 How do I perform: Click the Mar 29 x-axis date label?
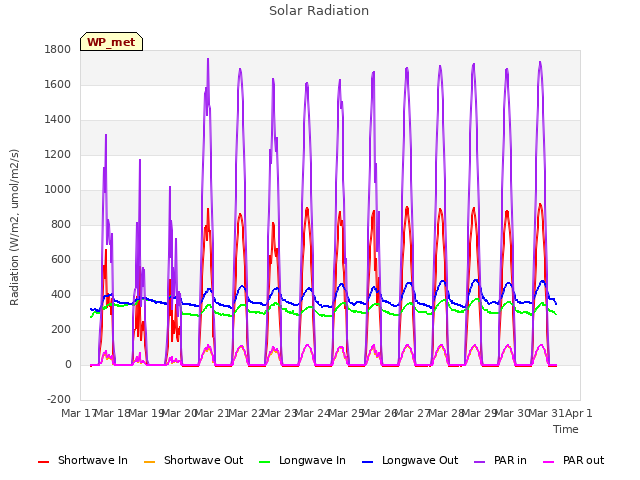tap(479, 413)
